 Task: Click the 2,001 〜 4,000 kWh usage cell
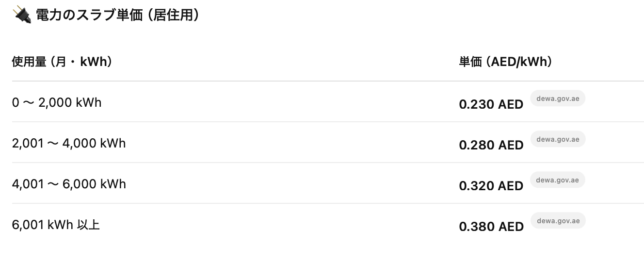point(69,143)
